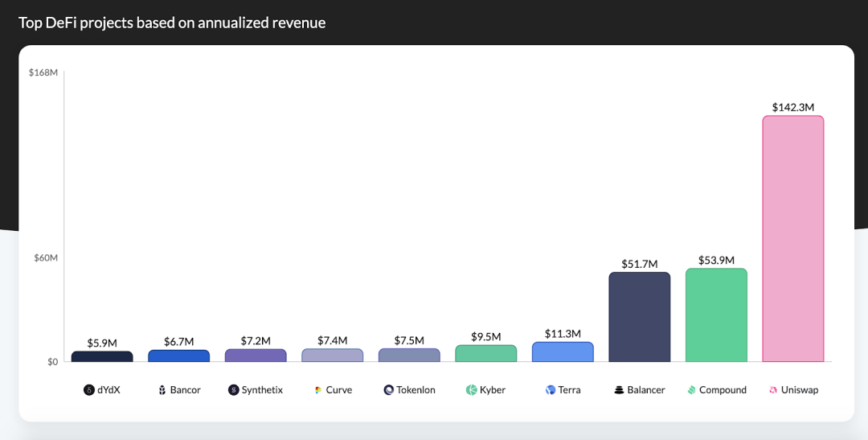Click the Uniswap logo icon
The image size is (868, 440).
pos(773,390)
